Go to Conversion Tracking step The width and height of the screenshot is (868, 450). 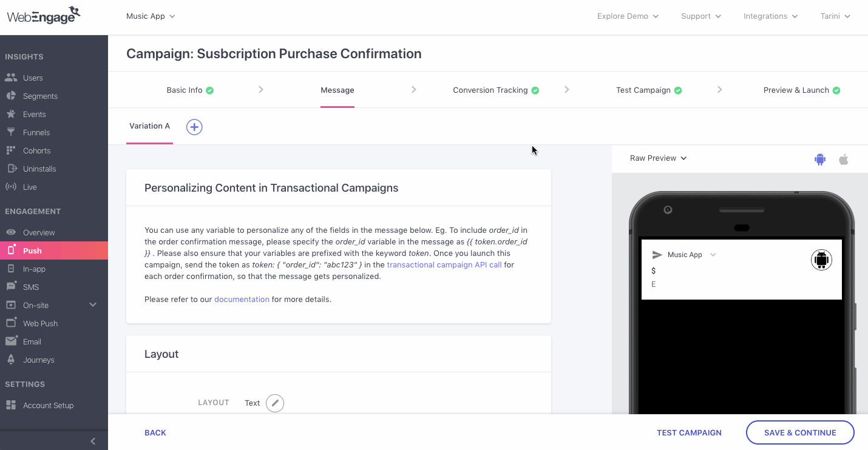coord(496,90)
